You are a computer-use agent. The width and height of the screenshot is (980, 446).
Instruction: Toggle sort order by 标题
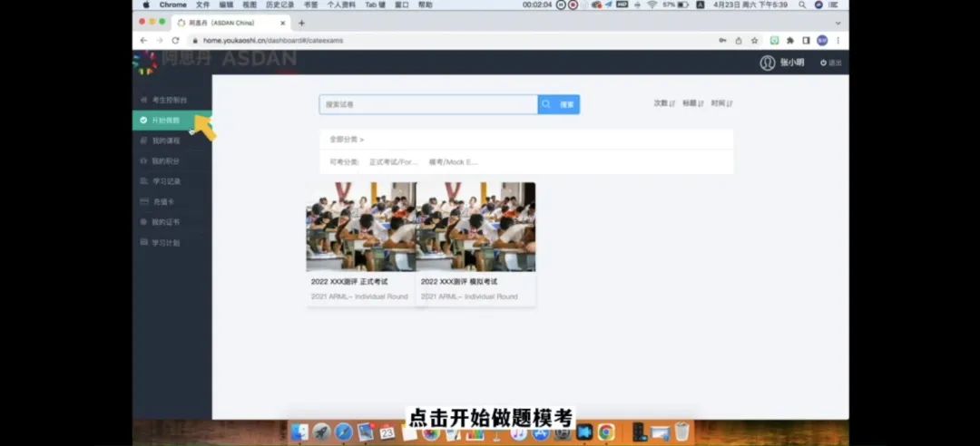[693, 103]
